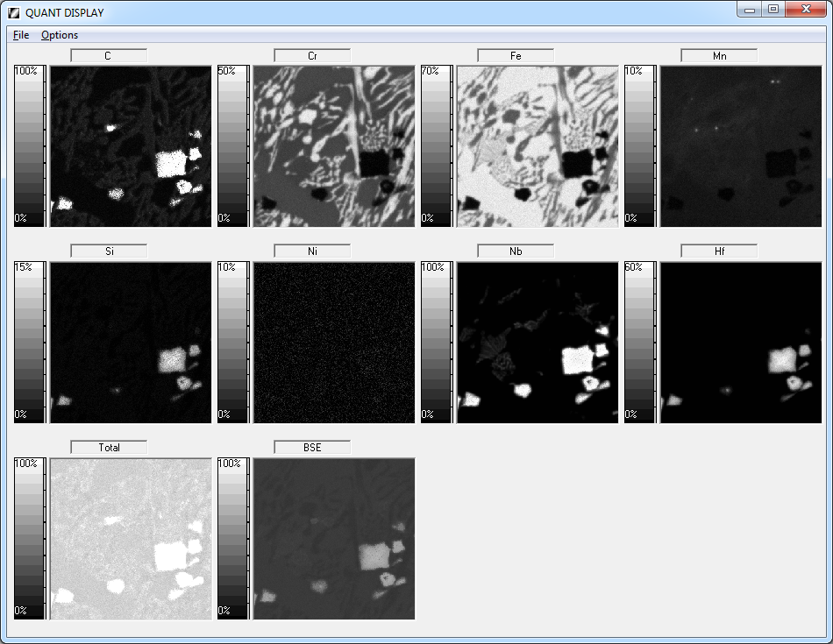Click the Mn map grayscale bar
This screenshot has width=833, height=644.
(x=640, y=146)
